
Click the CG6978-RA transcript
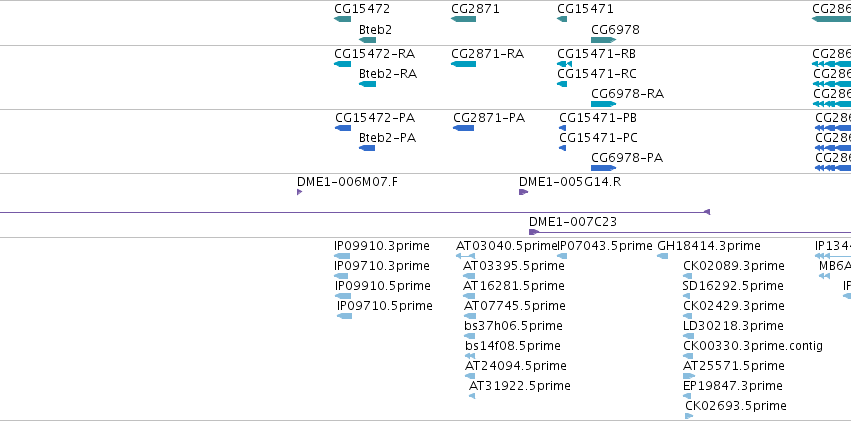click(x=604, y=104)
